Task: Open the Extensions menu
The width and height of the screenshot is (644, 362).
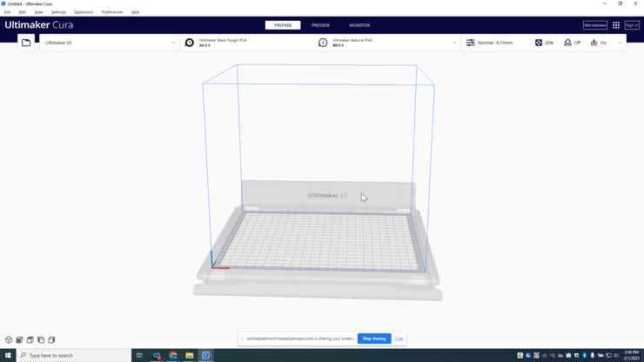Action: click(x=84, y=12)
